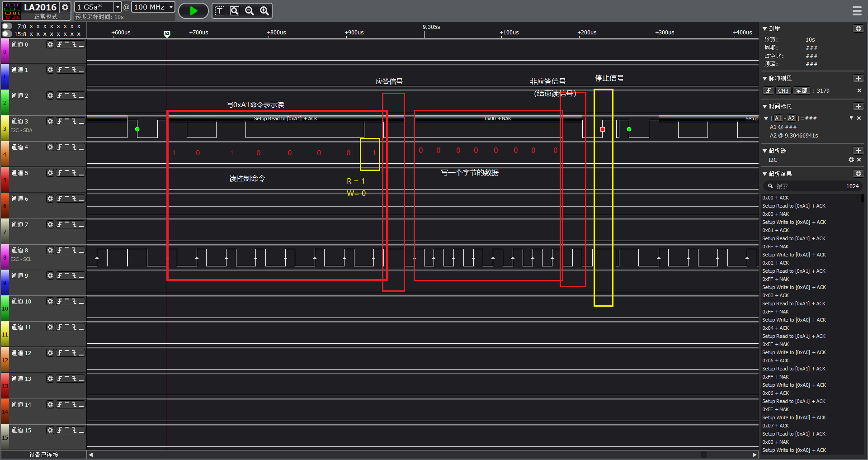Open settings gear for channel 12
868x460 pixels.
pyautogui.click(x=50, y=353)
